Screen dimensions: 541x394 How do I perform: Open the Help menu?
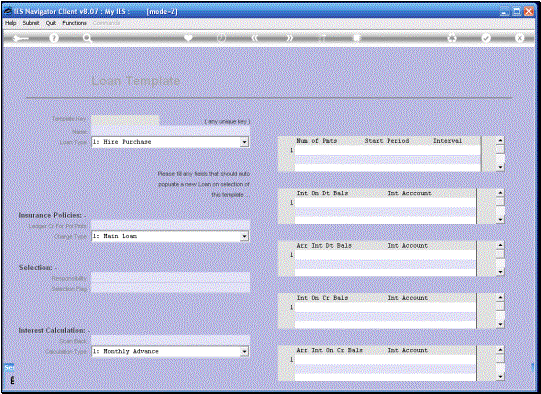[10, 23]
